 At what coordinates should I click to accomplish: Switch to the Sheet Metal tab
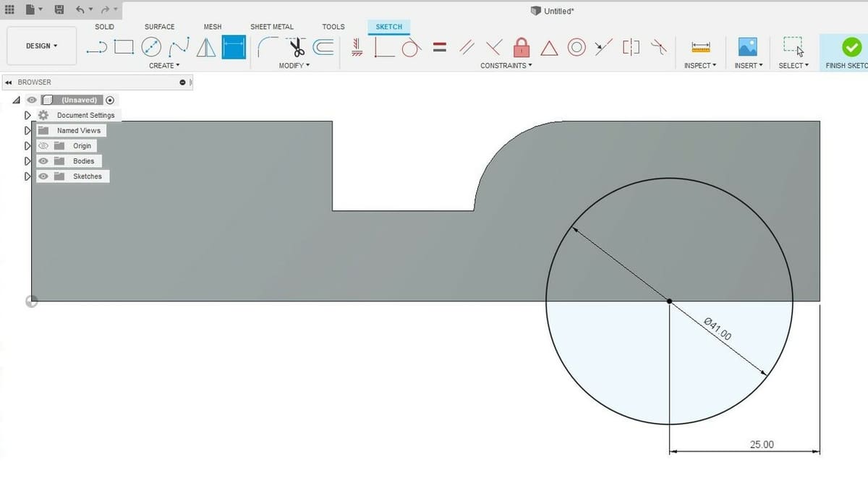pos(272,27)
